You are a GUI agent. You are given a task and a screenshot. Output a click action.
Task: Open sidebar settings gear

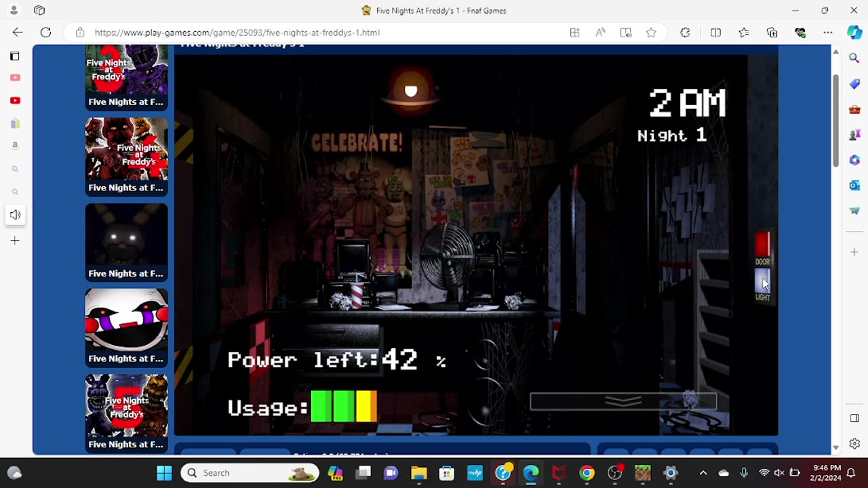(x=854, y=444)
